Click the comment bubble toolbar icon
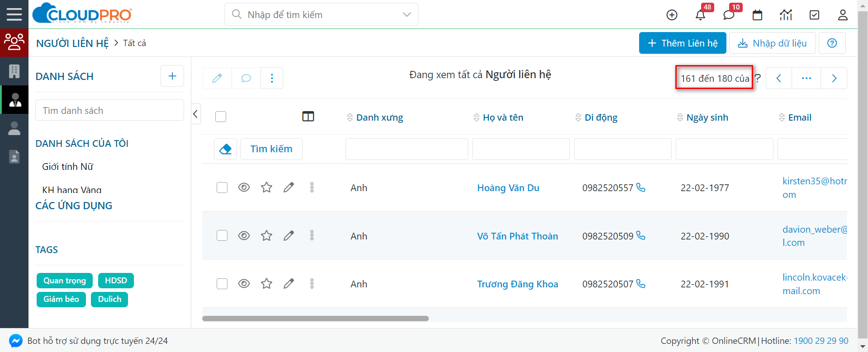868x352 pixels. tap(246, 78)
